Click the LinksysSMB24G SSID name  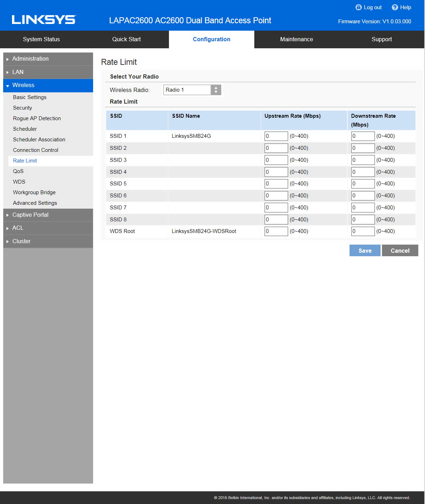tap(191, 136)
